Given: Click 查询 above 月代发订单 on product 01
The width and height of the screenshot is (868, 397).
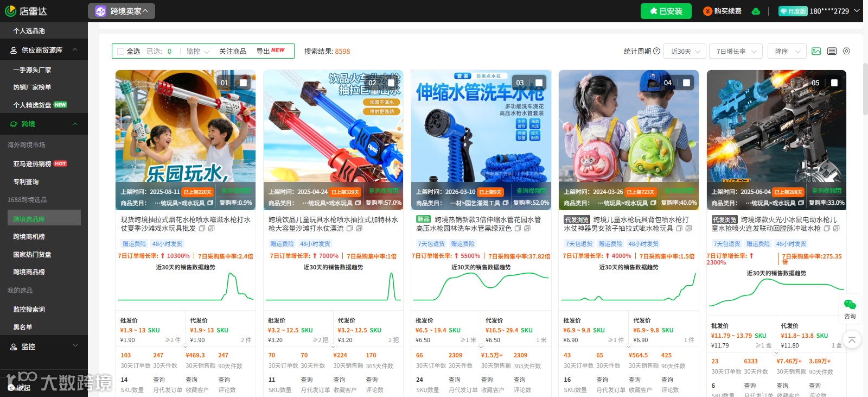Looking at the screenshot, I should click(x=159, y=380).
